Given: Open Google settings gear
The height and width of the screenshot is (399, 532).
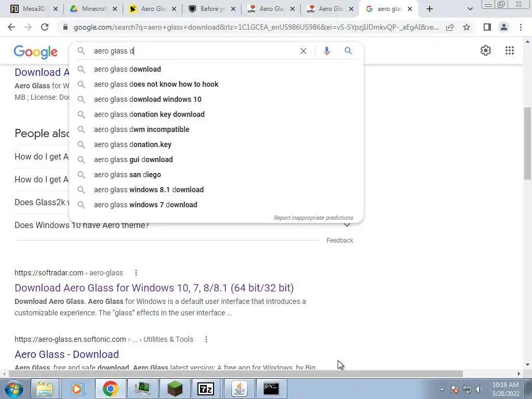Looking at the screenshot, I should [x=486, y=50].
